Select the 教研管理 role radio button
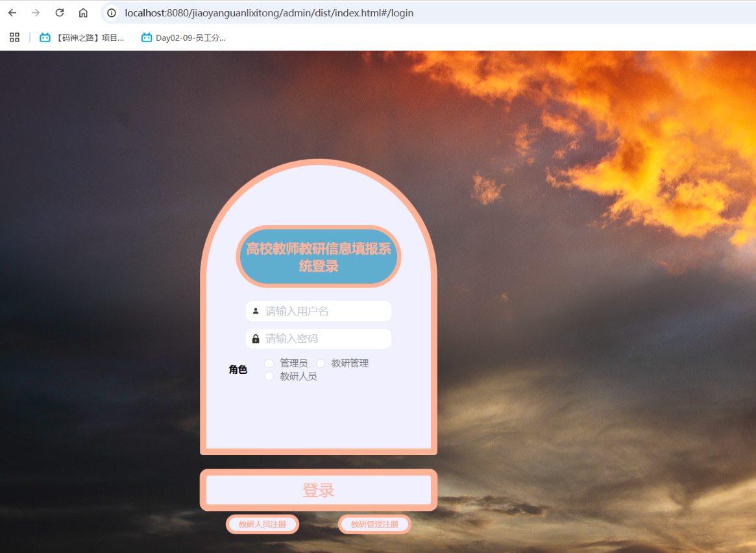 (321, 363)
